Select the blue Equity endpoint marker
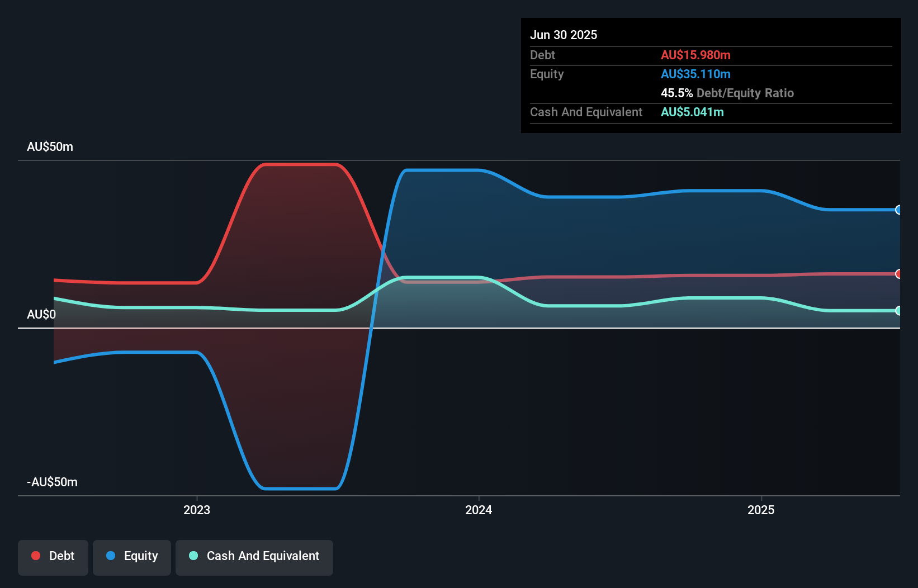The image size is (918, 588). [898, 210]
